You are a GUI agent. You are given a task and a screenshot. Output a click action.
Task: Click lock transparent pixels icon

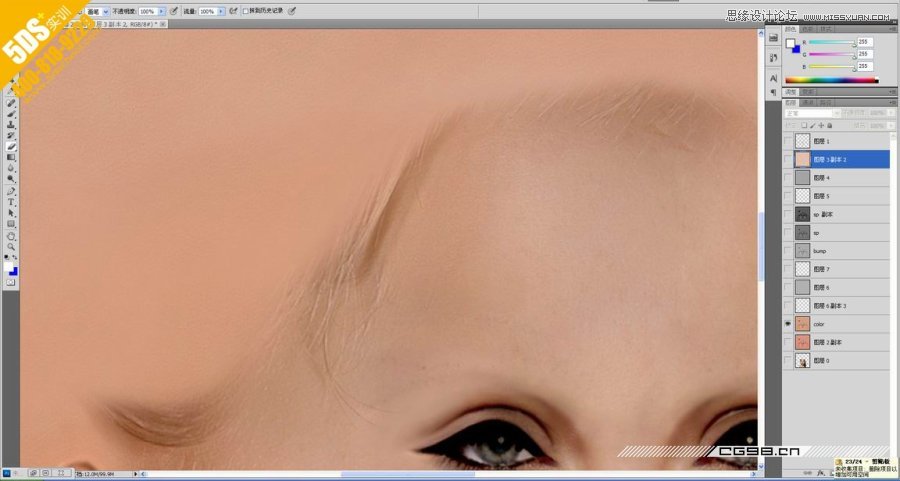click(x=804, y=125)
